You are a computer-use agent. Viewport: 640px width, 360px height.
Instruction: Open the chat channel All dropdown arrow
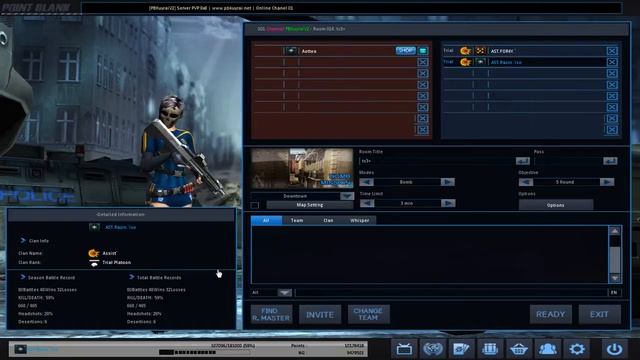pos(284,292)
